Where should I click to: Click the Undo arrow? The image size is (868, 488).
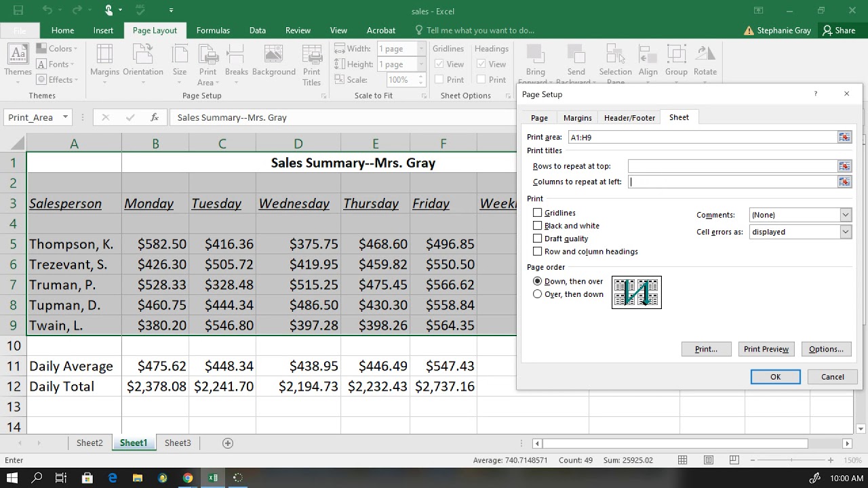point(47,10)
